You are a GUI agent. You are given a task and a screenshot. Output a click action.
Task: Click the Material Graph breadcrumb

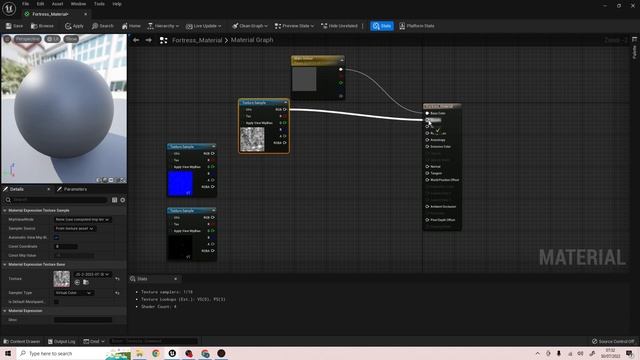pyautogui.click(x=252, y=40)
